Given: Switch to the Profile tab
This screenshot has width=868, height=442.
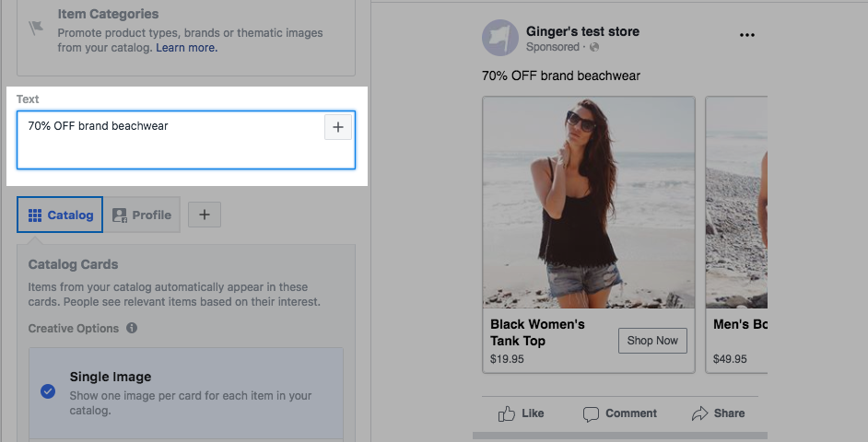Looking at the screenshot, I should [x=141, y=215].
